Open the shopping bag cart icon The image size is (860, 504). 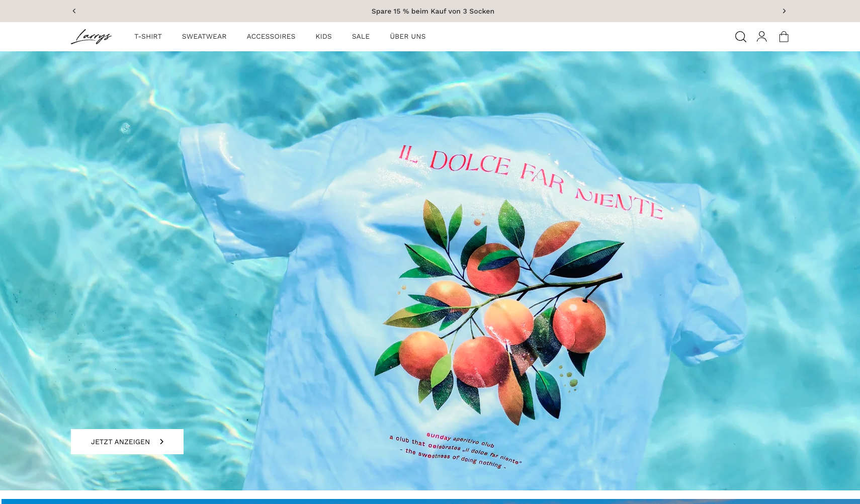click(784, 37)
